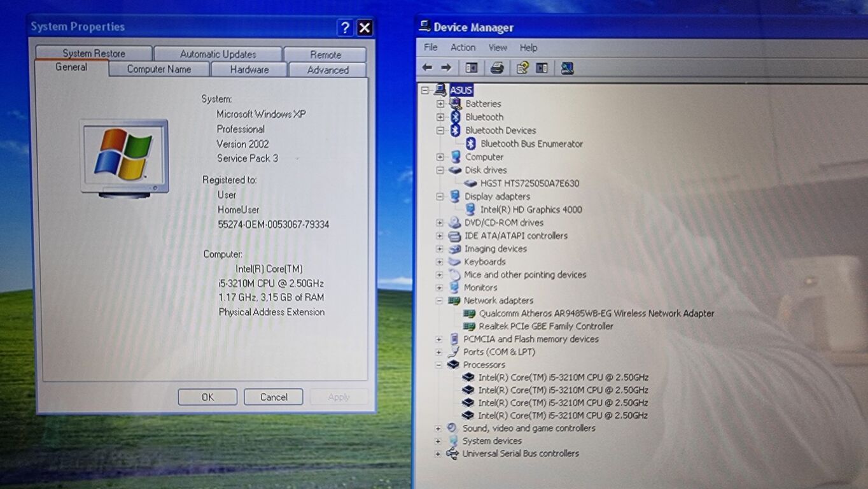Expand the Computer category node
This screenshot has width=868, height=489.
coord(440,157)
